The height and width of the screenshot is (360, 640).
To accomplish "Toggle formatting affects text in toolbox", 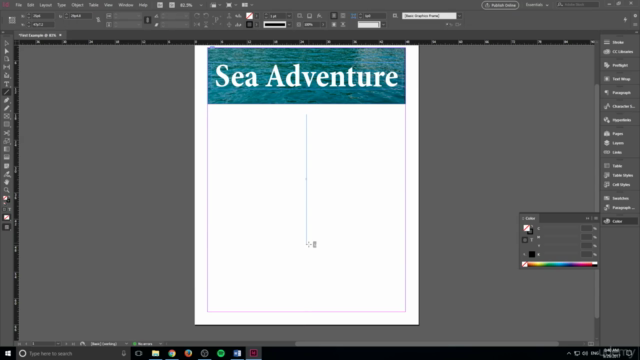I will point(9,209).
